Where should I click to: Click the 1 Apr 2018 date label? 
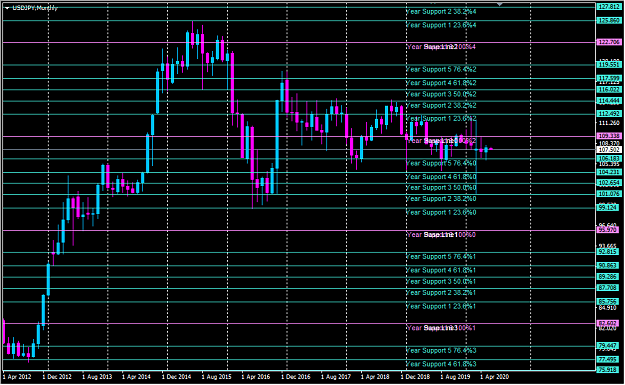tap(375, 377)
